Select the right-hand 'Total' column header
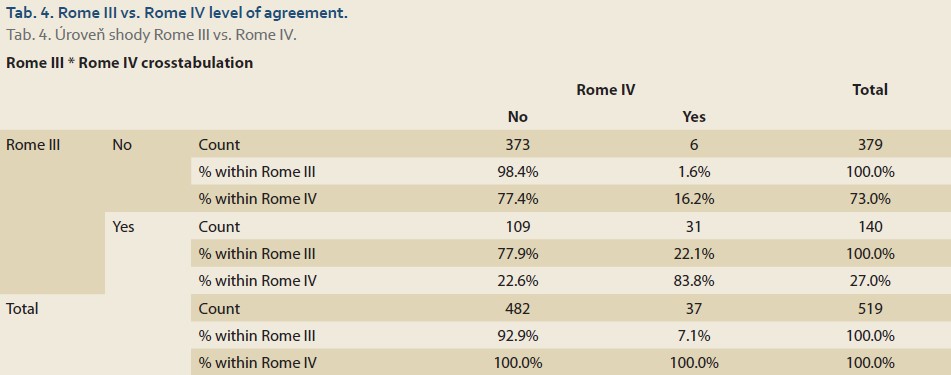This screenshot has width=951, height=375. (x=870, y=90)
